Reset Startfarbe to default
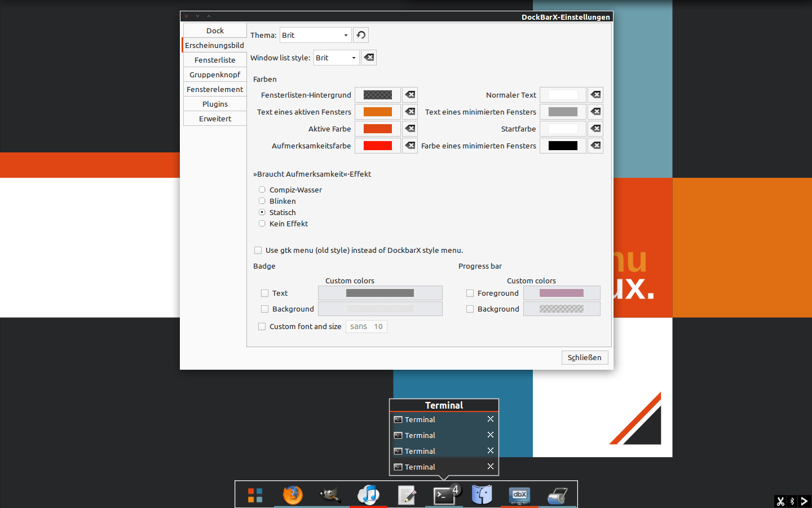 click(595, 129)
